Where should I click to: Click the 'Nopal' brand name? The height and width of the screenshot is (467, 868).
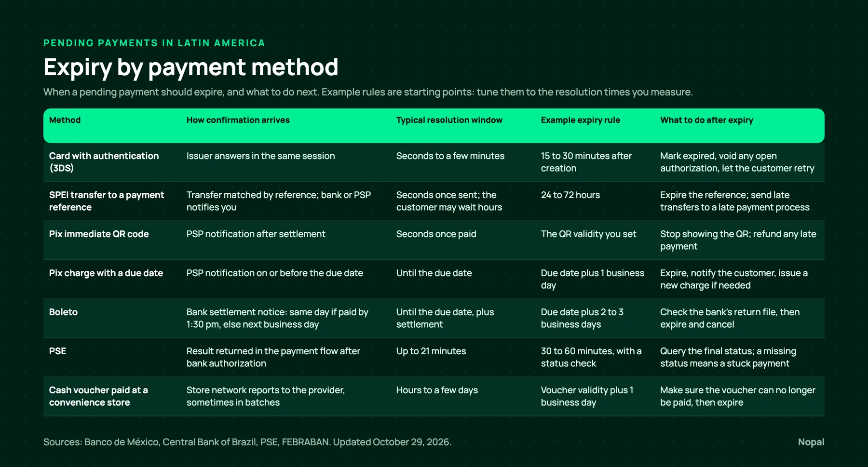(x=811, y=442)
